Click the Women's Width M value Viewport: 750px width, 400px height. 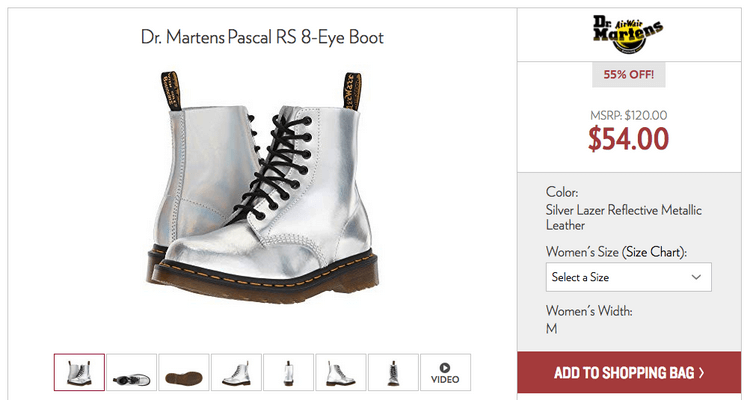551,329
